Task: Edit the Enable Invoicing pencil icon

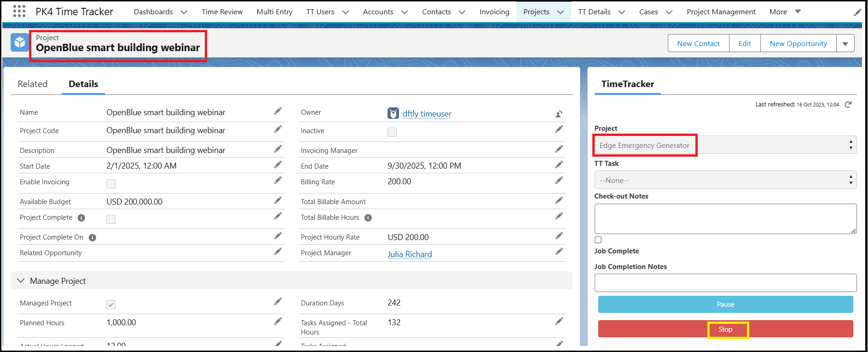Action: (278, 181)
